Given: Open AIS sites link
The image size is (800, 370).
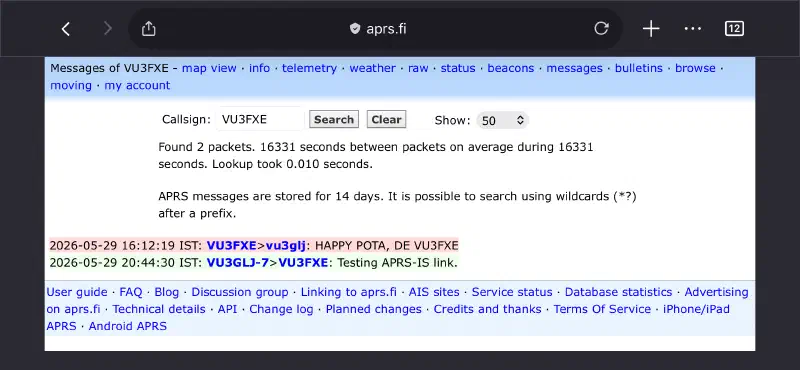Looking at the screenshot, I should tap(434, 292).
